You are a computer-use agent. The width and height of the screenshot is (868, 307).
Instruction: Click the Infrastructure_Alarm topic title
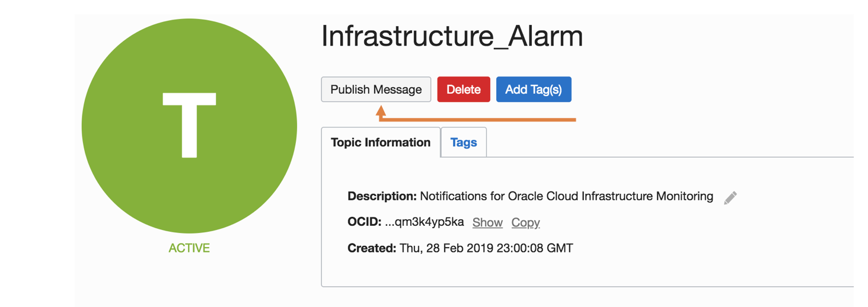click(452, 37)
